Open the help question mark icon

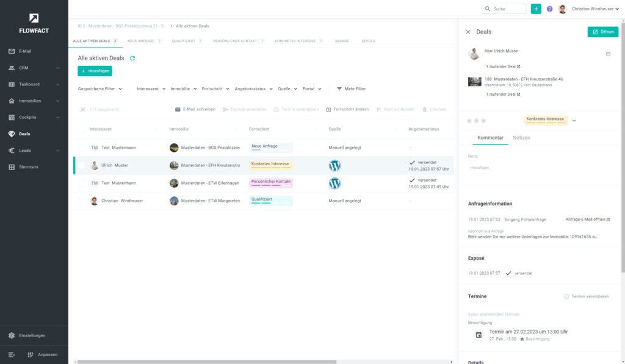click(x=549, y=9)
